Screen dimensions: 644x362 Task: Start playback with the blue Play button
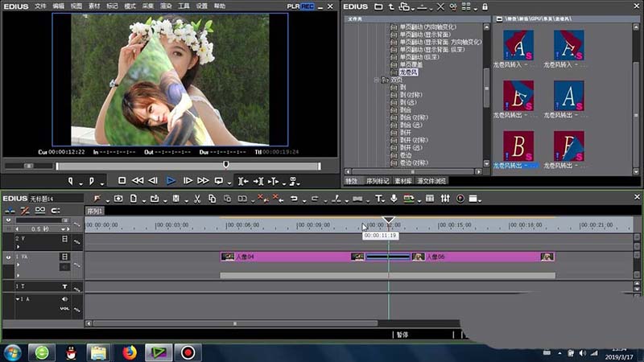(x=171, y=180)
